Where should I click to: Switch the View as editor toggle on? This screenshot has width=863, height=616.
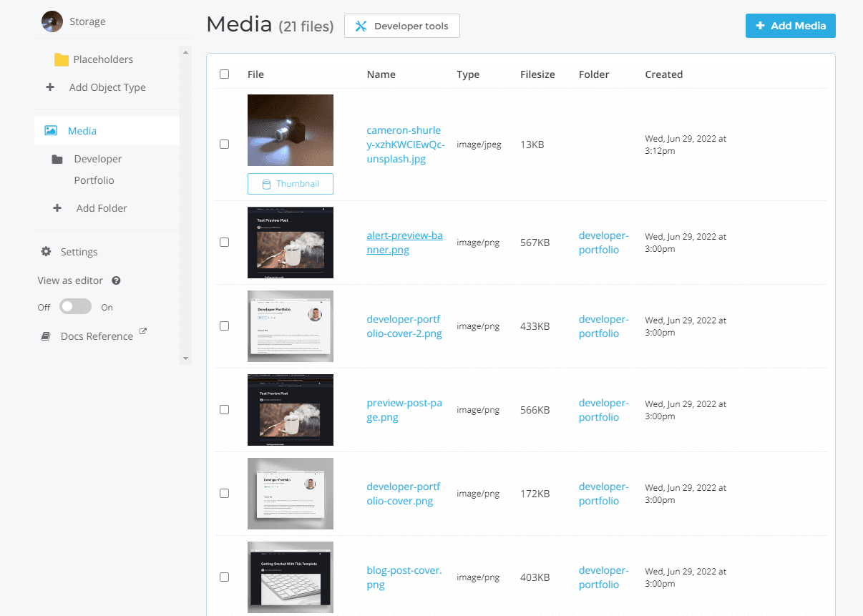(x=75, y=307)
